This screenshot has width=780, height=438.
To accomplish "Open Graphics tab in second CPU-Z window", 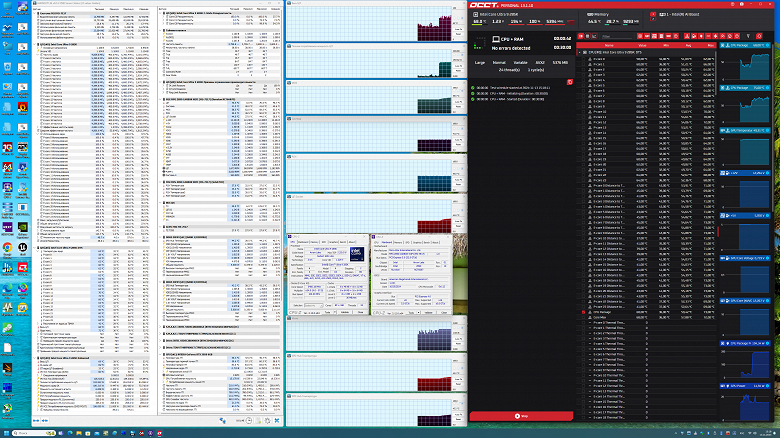I will pyautogui.click(x=417, y=242).
